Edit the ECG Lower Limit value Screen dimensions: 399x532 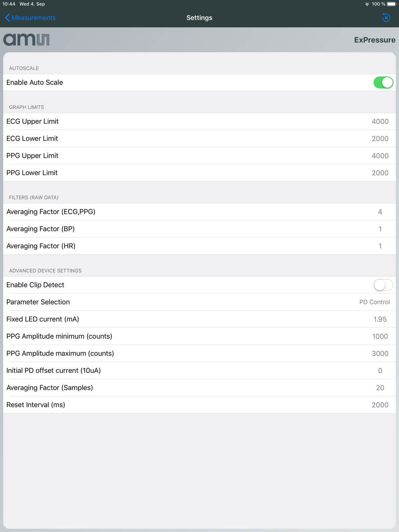(x=380, y=139)
